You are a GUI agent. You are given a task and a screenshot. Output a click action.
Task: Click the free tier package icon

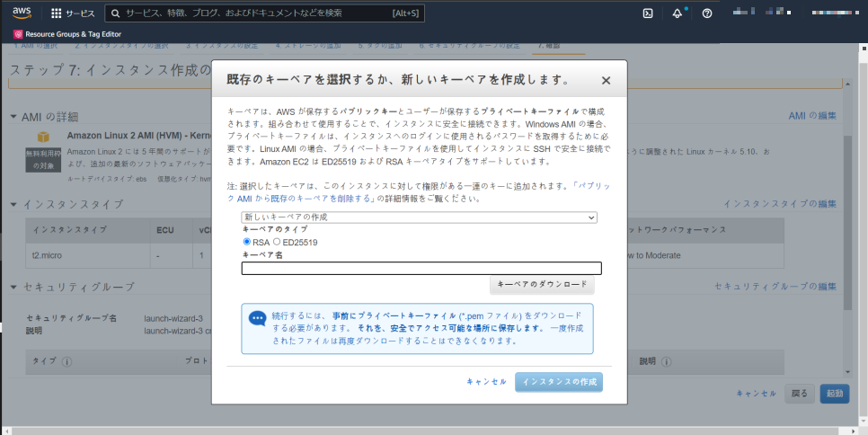click(43, 137)
